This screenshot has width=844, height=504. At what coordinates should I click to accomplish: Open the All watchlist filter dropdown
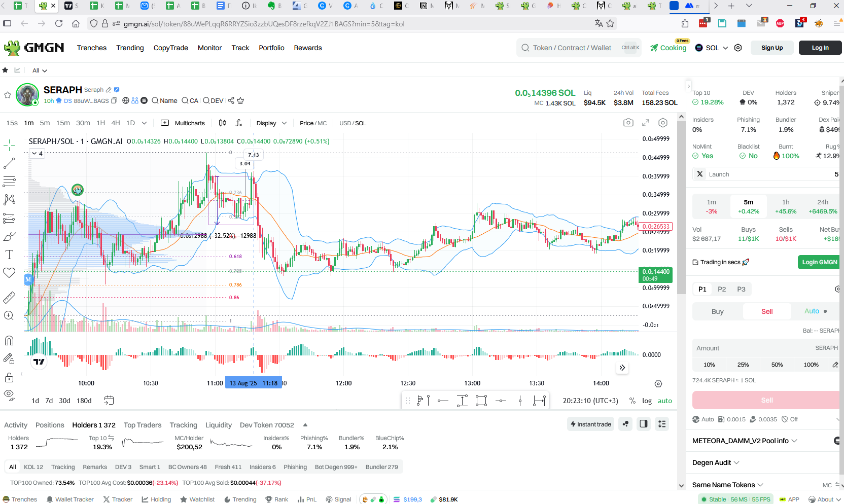[x=40, y=70]
